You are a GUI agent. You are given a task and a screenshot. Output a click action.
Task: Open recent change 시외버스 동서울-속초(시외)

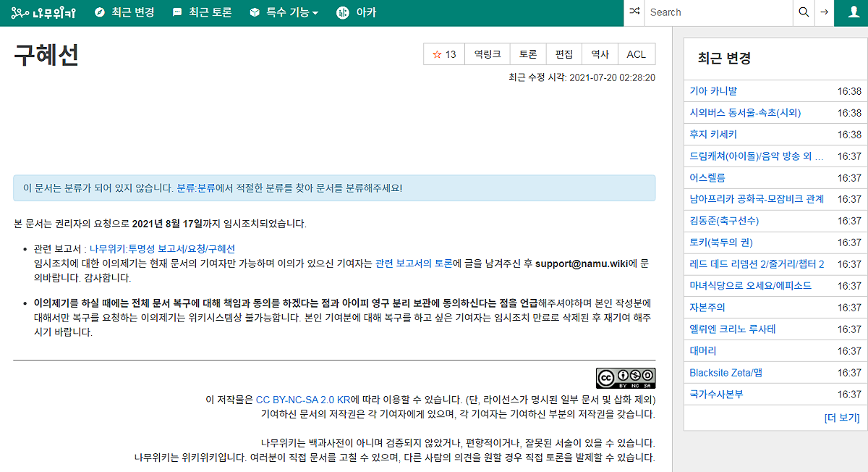click(x=745, y=113)
